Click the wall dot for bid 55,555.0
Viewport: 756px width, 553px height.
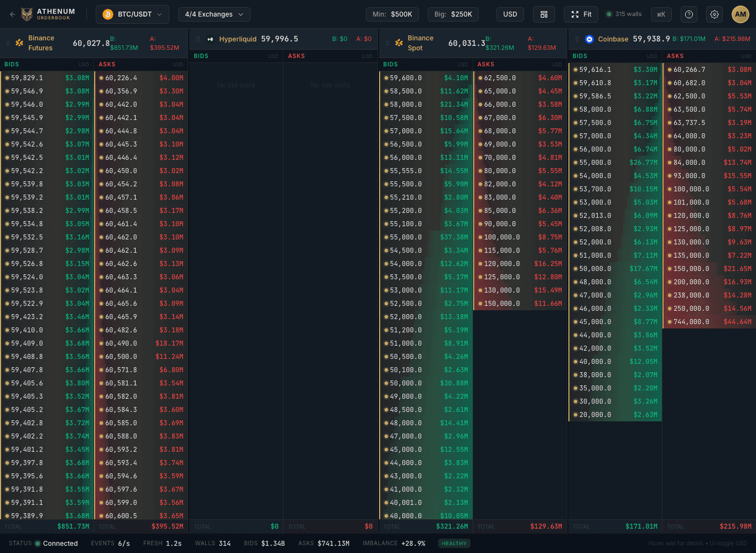click(x=386, y=171)
